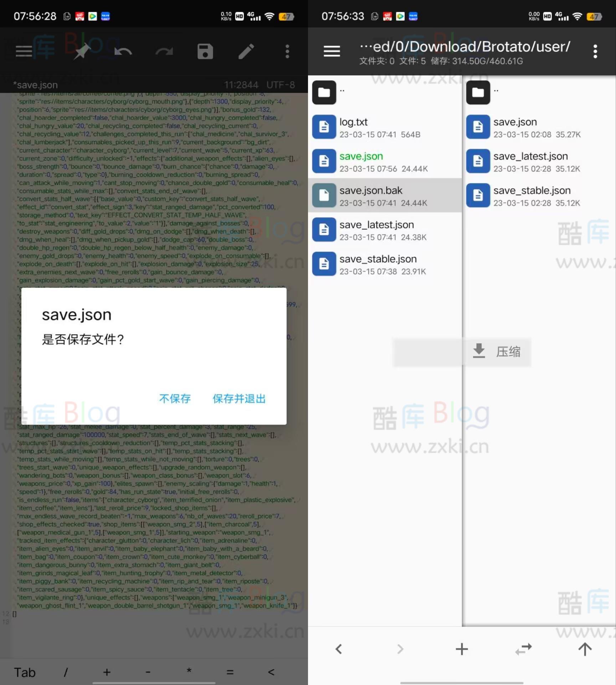Tap the Tab key on shortcut bar
The image size is (616, 685).
25,673
